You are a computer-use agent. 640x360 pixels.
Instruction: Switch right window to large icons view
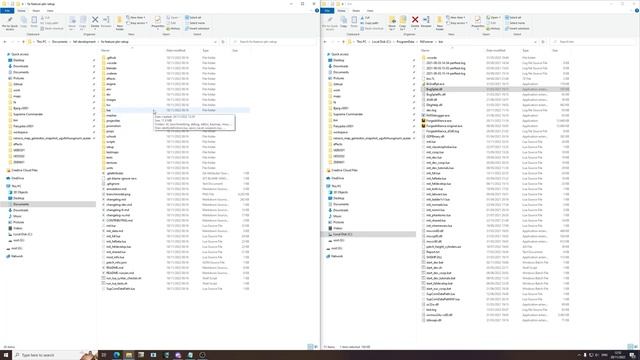636,347
